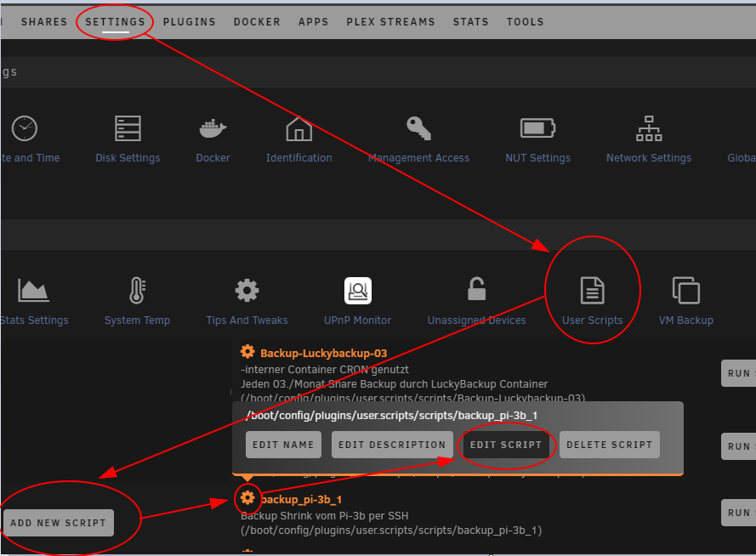The width and height of the screenshot is (756, 556).
Task: Click the backup_pi-3b_1 script title
Action: pos(301,500)
